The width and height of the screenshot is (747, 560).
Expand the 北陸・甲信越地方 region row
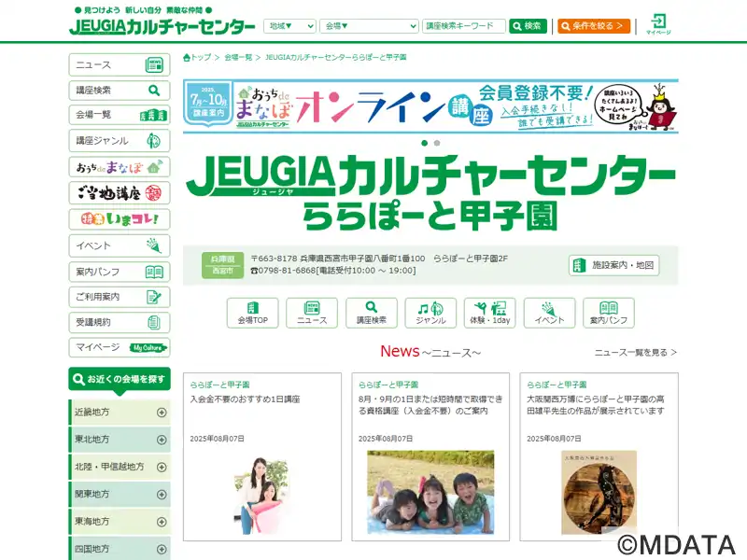[120, 468]
